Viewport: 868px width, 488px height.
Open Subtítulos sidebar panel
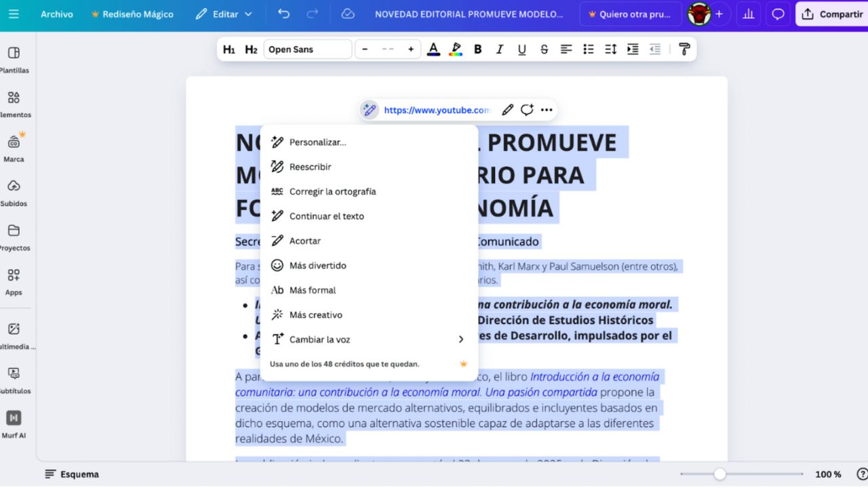click(14, 380)
